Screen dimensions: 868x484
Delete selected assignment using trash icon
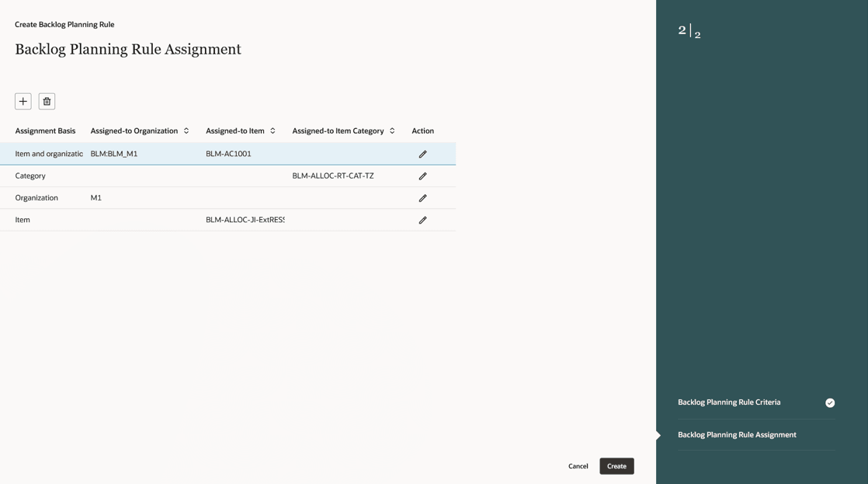[47, 101]
